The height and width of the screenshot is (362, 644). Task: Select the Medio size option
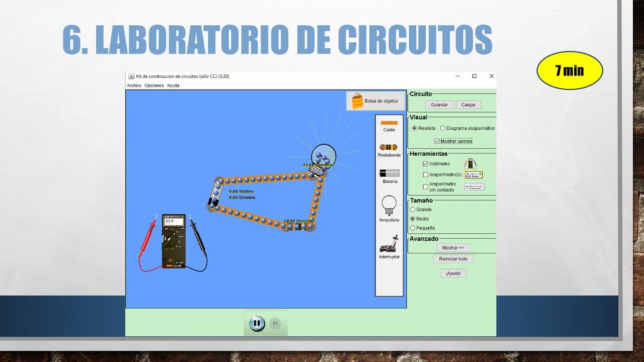413,219
